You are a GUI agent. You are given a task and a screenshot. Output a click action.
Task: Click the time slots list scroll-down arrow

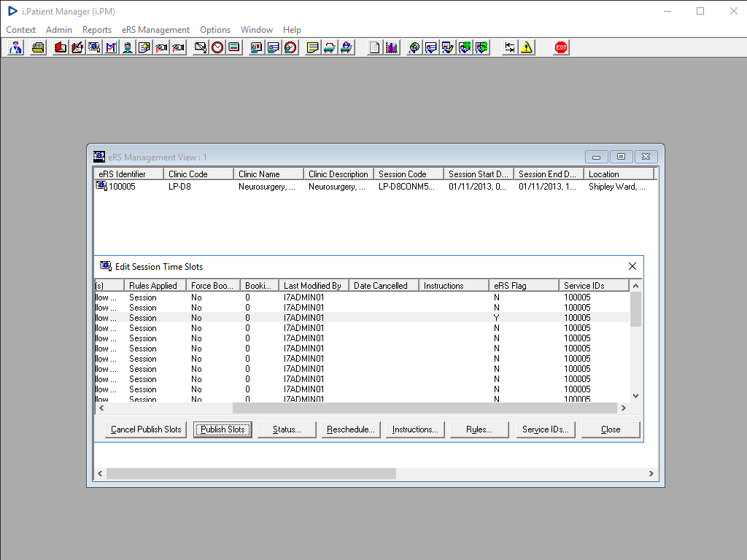tap(635, 396)
